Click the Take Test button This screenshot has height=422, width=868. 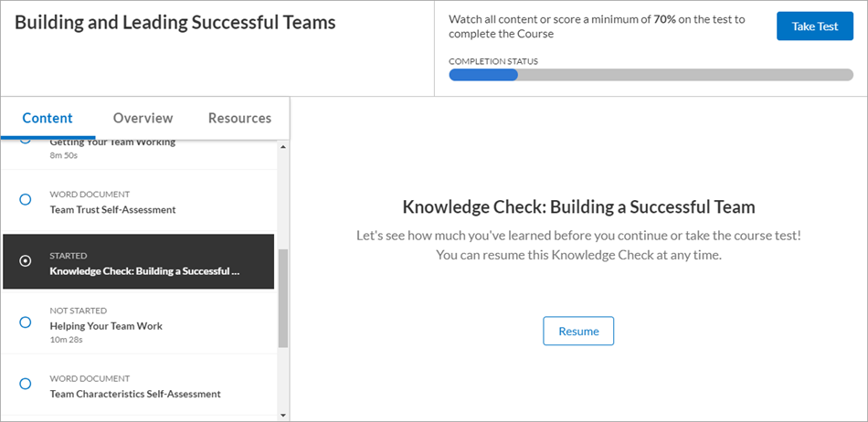pos(814,26)
